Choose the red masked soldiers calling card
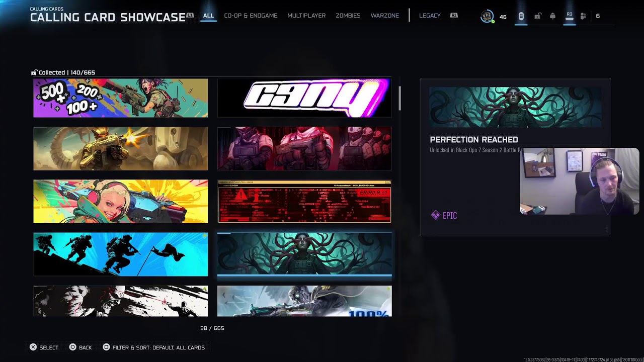 (304, 148)
